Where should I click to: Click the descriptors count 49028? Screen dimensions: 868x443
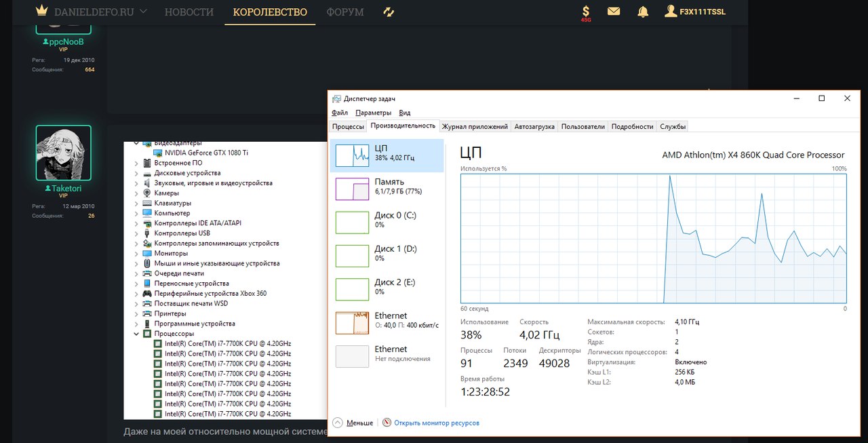pyautogui.click(x=554, y=364)
